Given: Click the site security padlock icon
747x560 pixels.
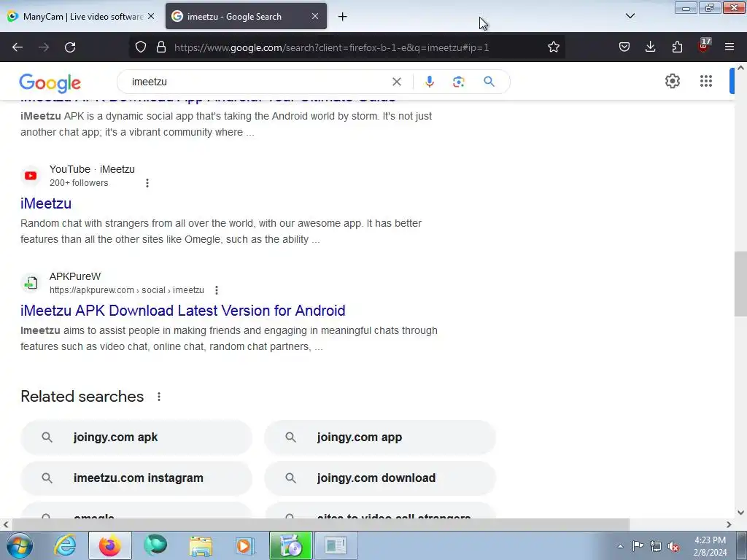Looking at the screenshot, I should point(161,47).
